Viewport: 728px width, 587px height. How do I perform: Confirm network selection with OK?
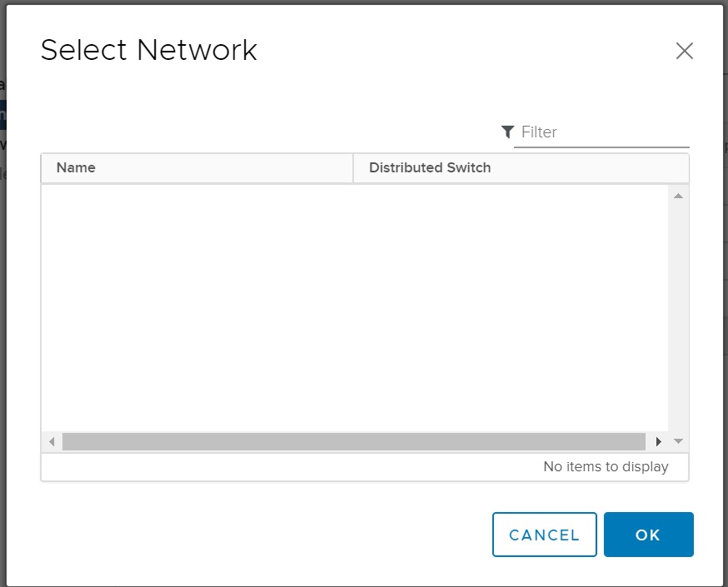649,535
